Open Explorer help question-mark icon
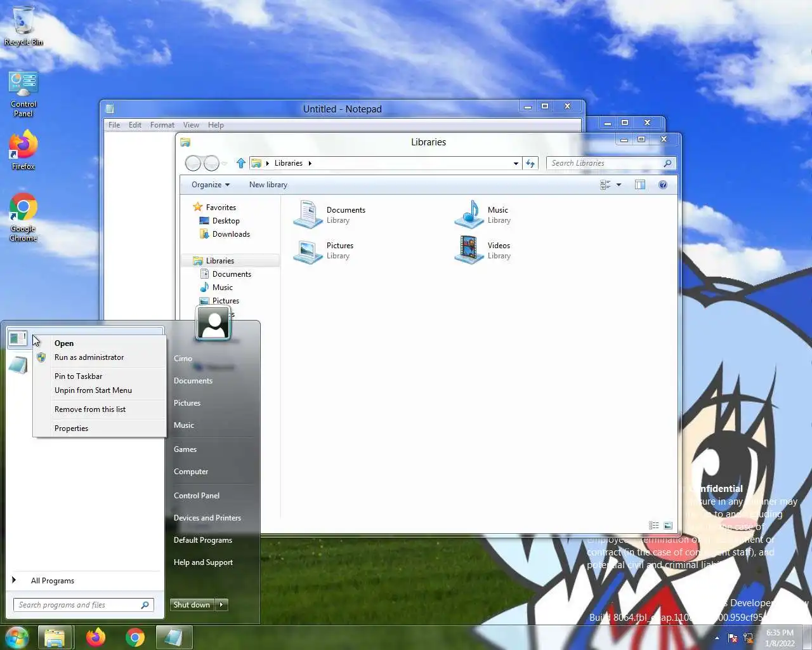This screenshot has height=650, width=812. click(663, 185)
